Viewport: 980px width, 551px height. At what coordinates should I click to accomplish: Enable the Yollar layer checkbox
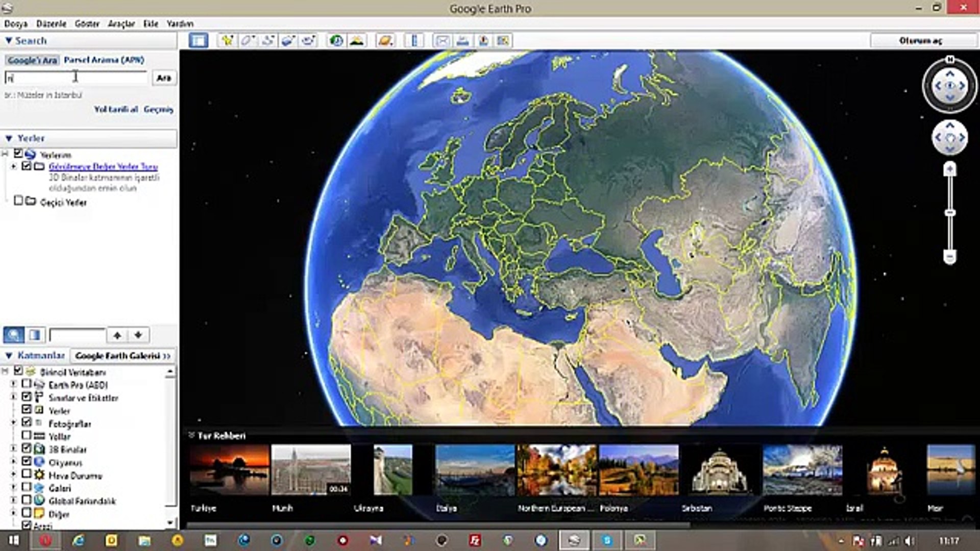[x=27, y=436]
